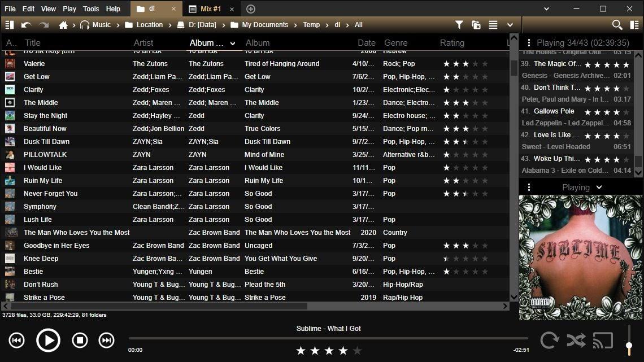Expand the Album Artist column dropdown arrow

click(x=233, y=43)
